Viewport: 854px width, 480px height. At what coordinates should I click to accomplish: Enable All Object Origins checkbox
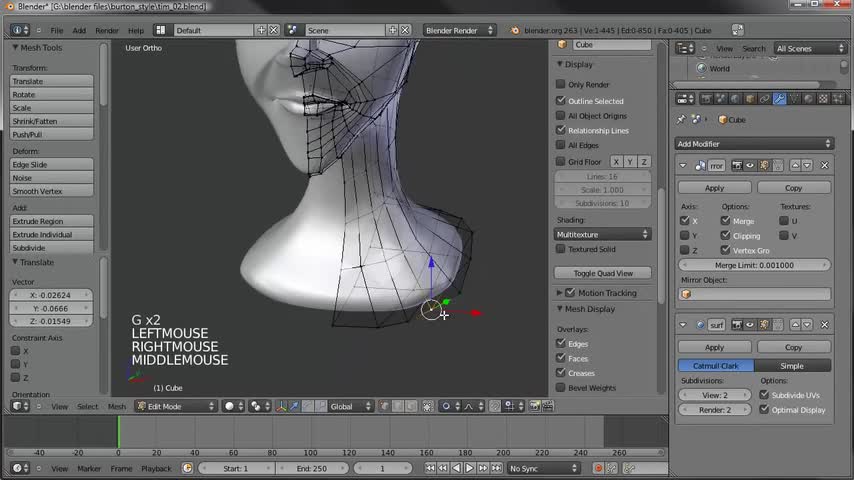[x=560, y=116]
